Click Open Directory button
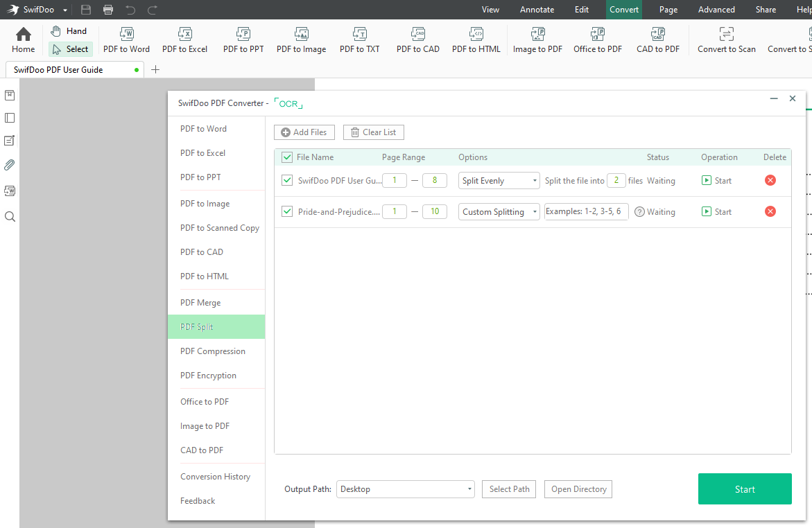The image size is (812, 528). coord(578,489)
